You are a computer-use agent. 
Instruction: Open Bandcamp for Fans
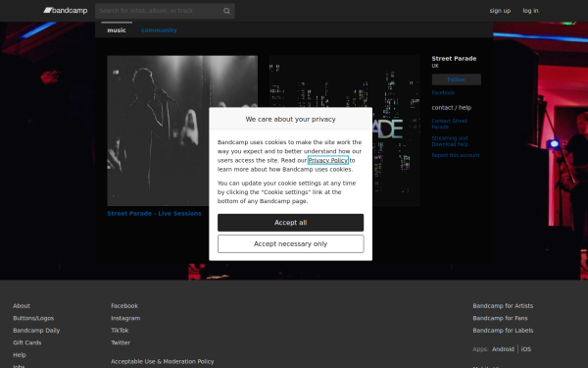[500, 318]
